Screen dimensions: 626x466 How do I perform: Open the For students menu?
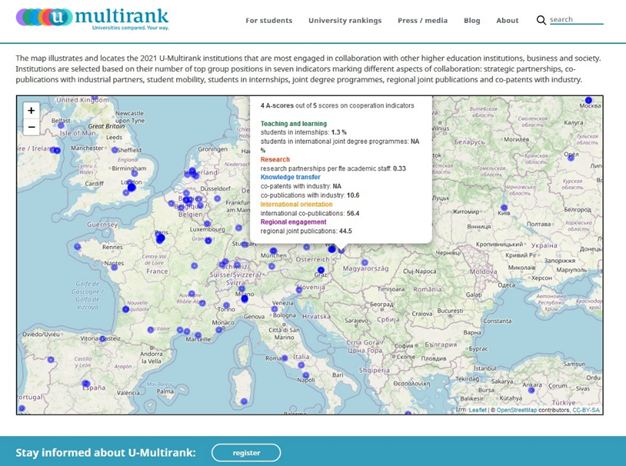point(269,20)
